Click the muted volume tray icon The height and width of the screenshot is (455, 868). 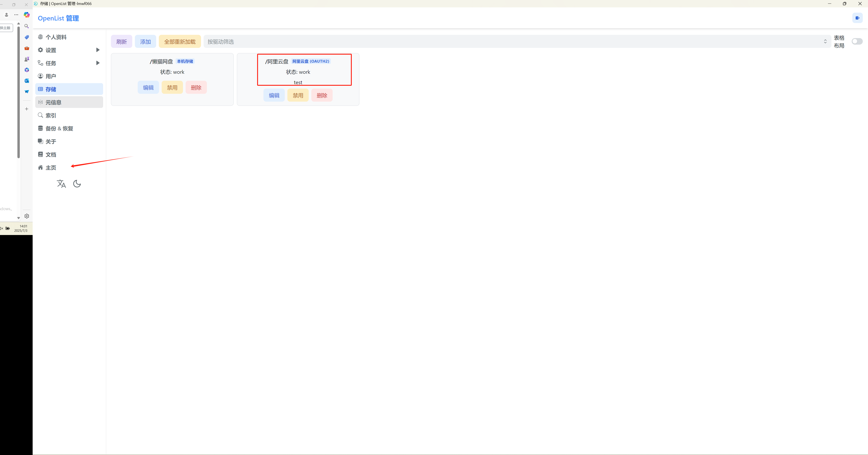(x=1, y=228)
